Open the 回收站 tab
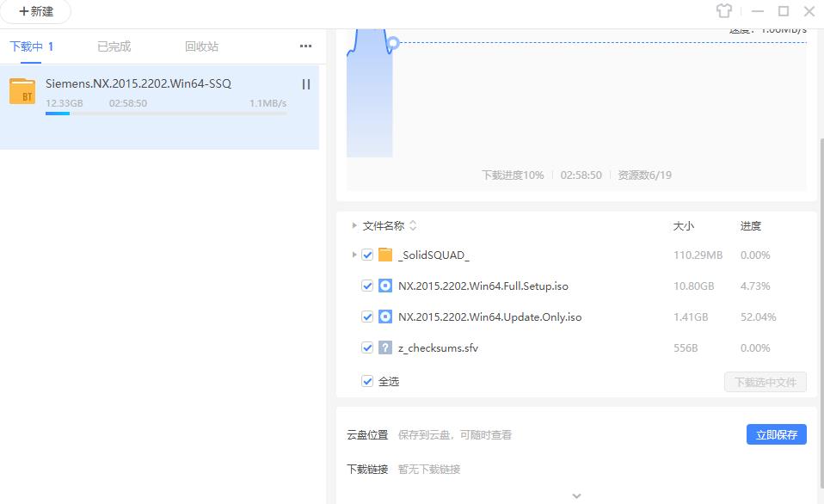Screen dimensions: 824x504 (201, 46)
